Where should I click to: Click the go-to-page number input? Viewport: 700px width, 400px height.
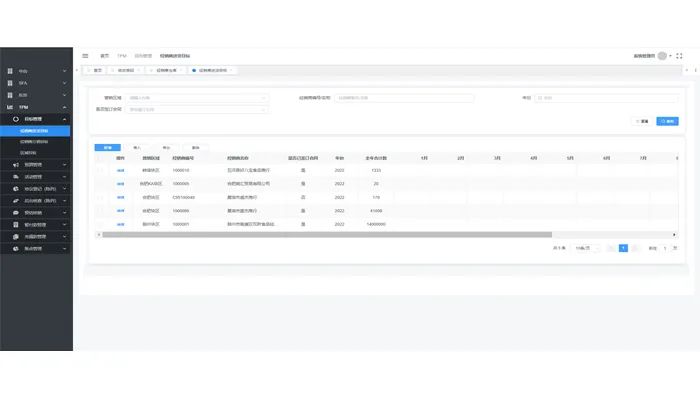665,248
